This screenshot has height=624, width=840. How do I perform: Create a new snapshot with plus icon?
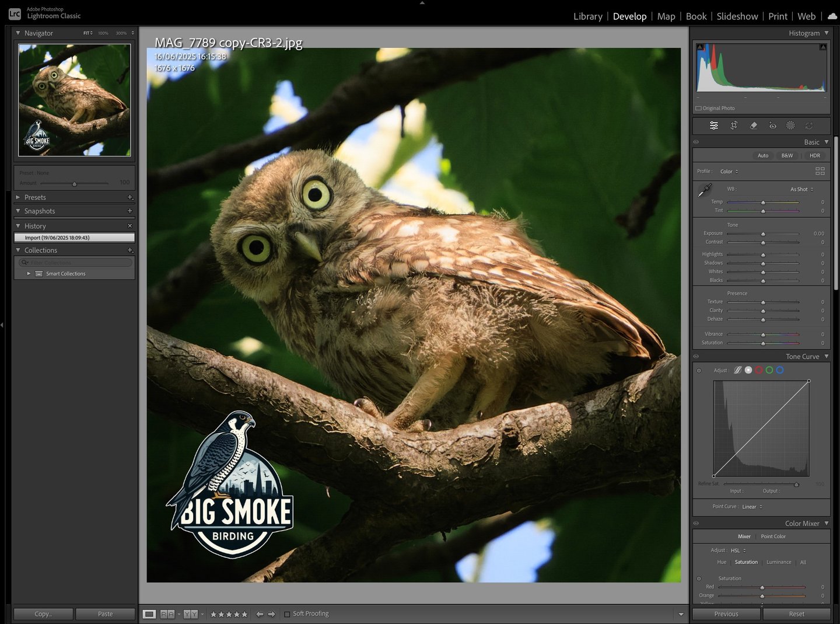pos(130,211)
